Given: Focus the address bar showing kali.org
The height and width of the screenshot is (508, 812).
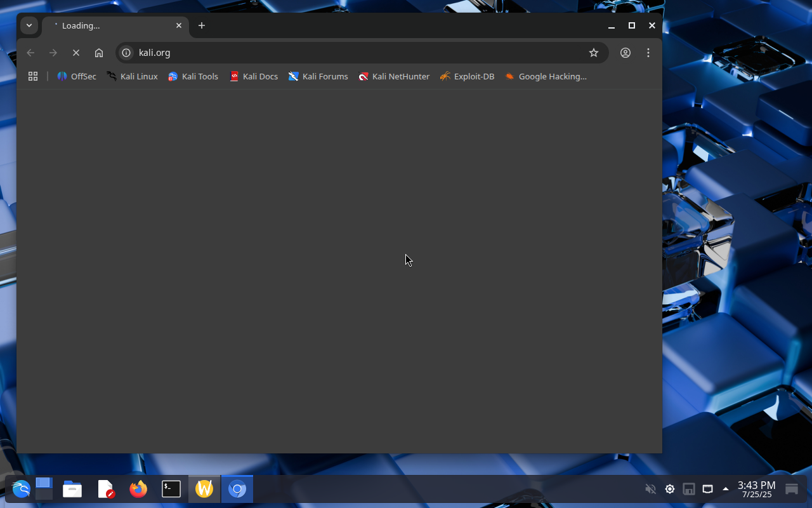Looking at the screenshot, I should click(x=362, y=53).
